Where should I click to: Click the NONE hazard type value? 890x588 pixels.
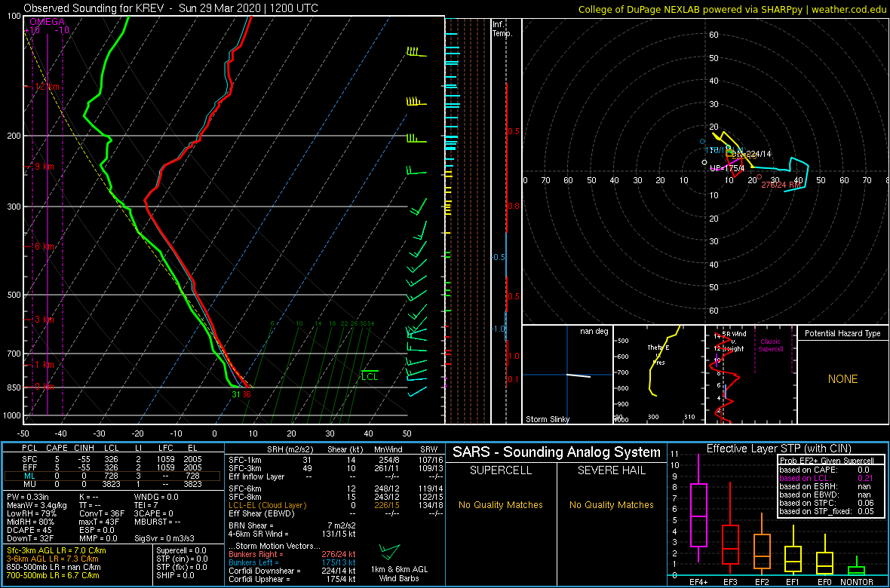pos(842,379)
